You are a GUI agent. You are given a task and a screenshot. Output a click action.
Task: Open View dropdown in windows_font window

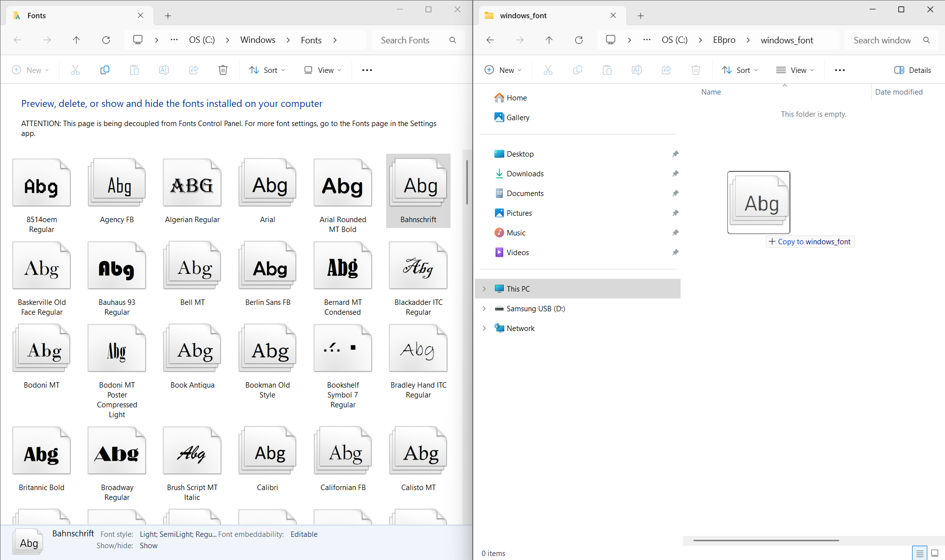tap(795, 70)
